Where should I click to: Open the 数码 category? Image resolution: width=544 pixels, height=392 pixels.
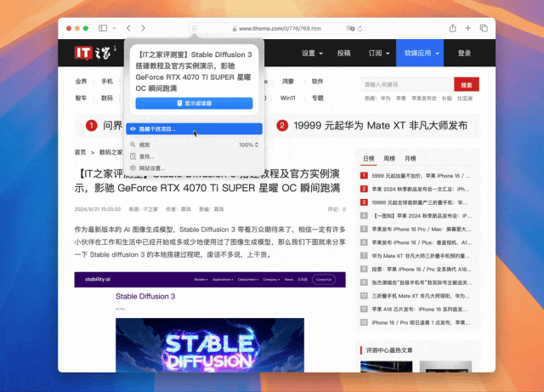coord(107,99)
